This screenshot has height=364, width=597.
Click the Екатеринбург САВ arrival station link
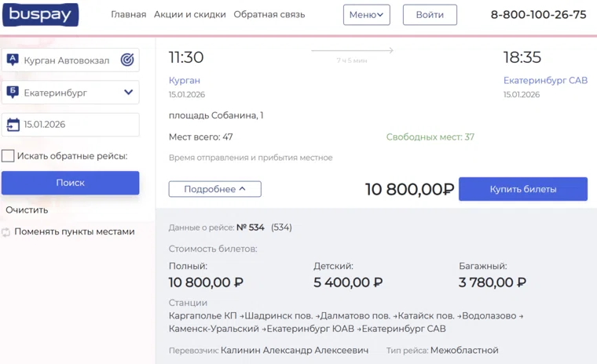[545, 81]
